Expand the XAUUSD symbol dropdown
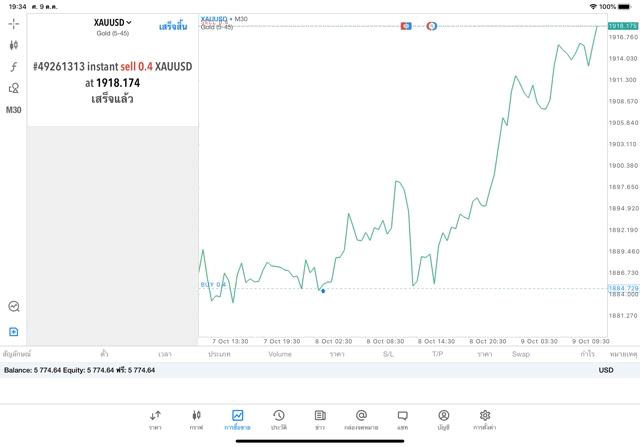This screenshot has width=640, height=447. pyautogui.click(x=112, y=23)
